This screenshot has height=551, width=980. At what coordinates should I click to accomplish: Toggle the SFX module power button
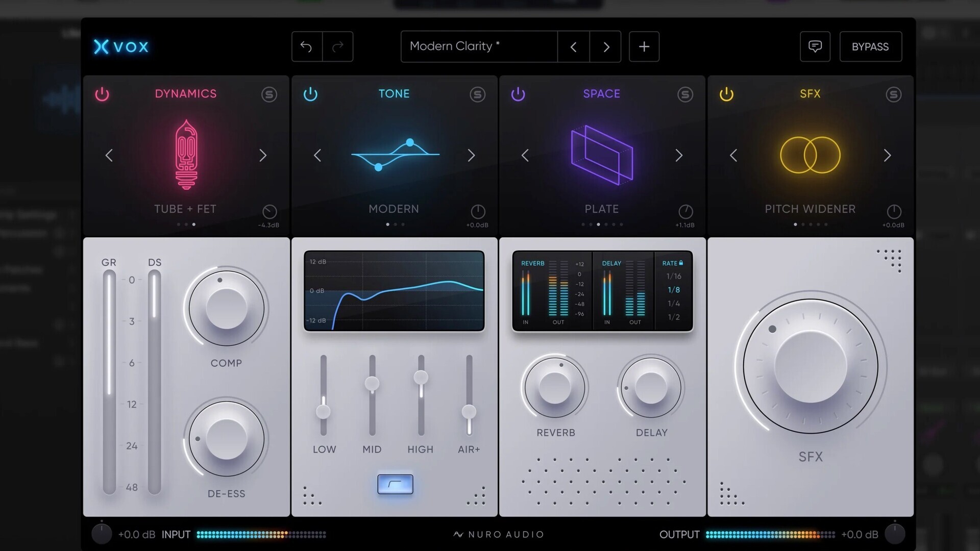point(726,94)
